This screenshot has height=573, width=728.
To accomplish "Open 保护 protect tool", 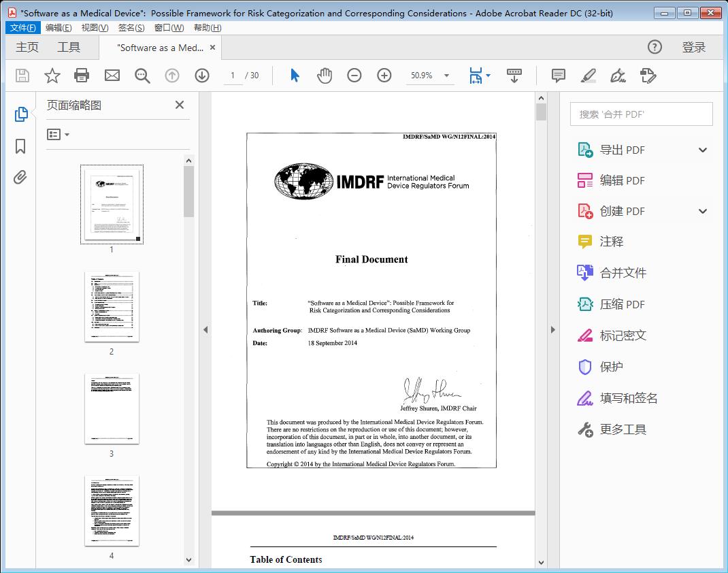I will (x=600, y=367).
